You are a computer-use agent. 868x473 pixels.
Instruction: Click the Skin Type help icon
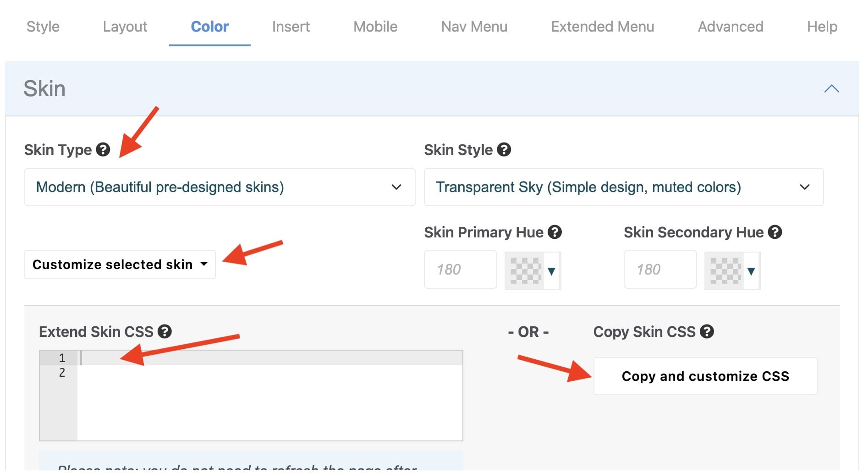click(103, 150)
